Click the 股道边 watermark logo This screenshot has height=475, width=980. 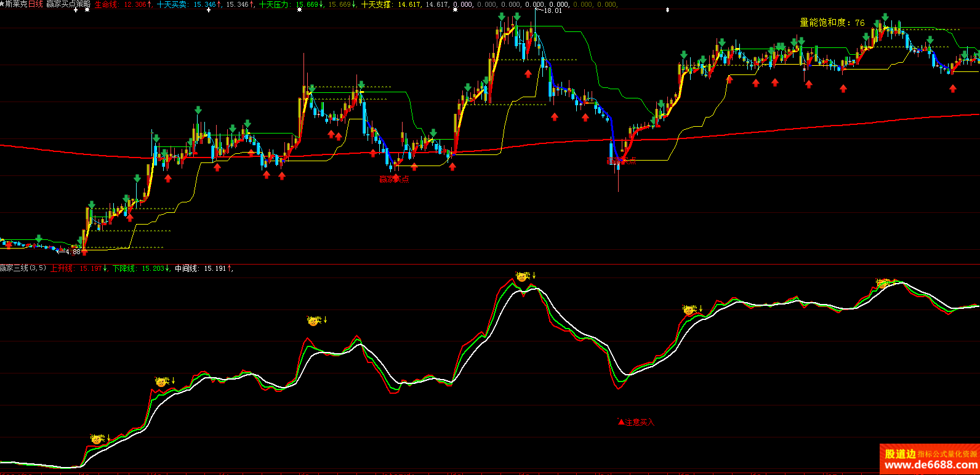coord(900,454)
